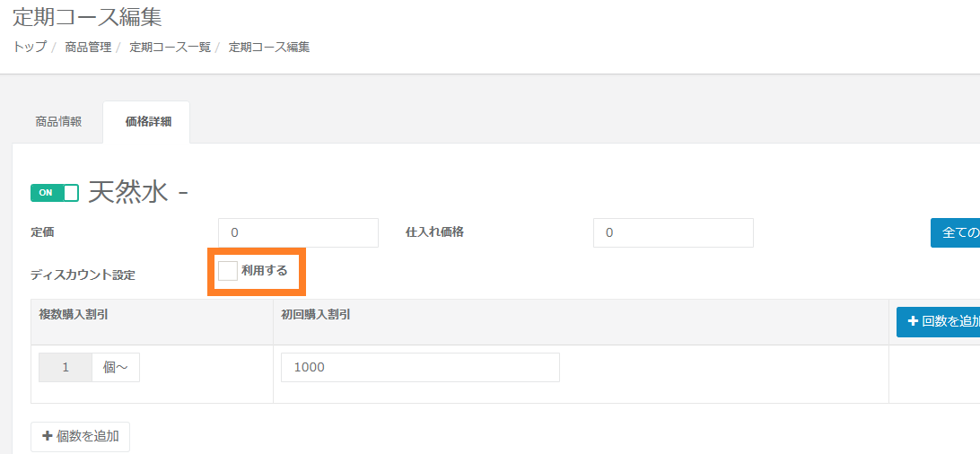Viewport: 980px width, 454px height.
Task: Switch to the 商品情報 tab
Action: [x=58, y=122]
